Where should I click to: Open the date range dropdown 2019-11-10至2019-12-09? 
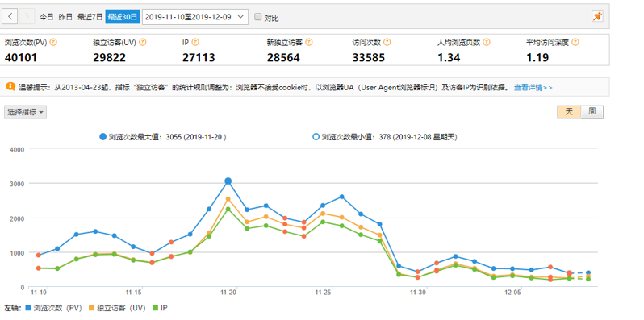pos(195,17)
